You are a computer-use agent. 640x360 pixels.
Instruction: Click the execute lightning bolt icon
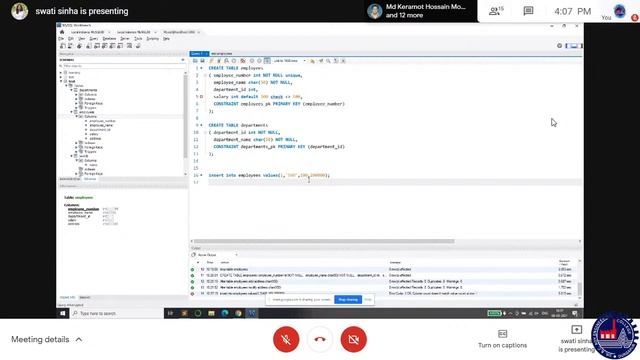click(x=211, y=61)
